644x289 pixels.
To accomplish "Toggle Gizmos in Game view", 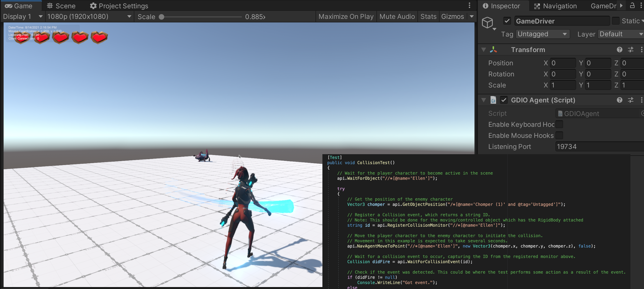I will (452, 17).
